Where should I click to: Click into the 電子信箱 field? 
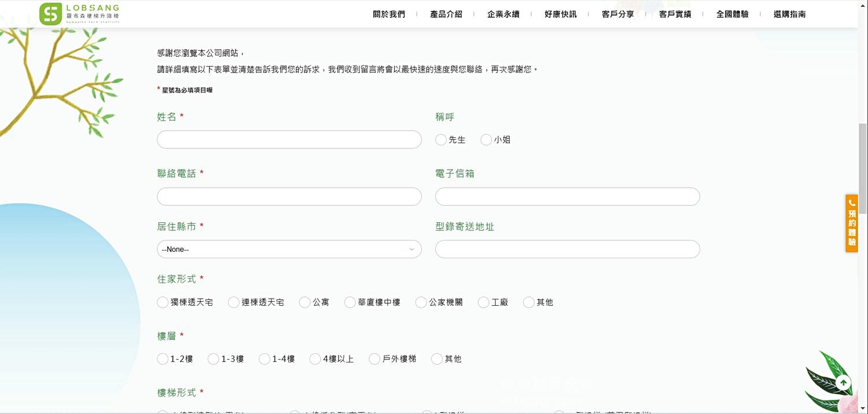pos(568,196)
